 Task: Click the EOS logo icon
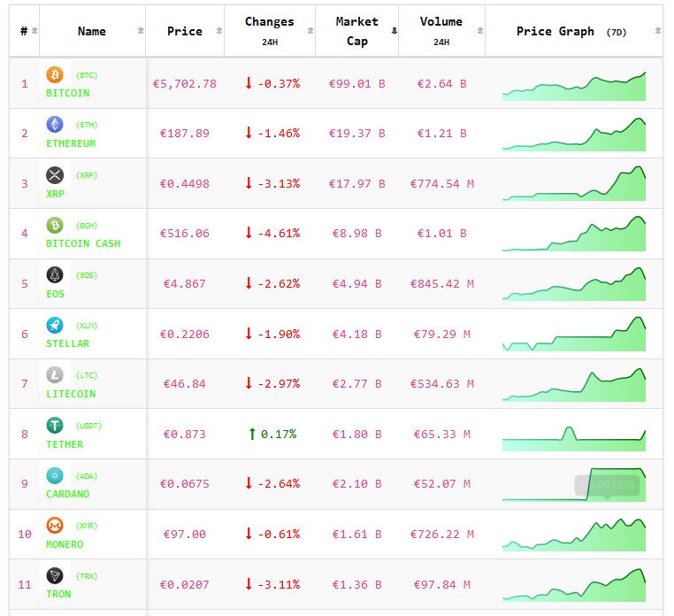[x=55, y=275]
